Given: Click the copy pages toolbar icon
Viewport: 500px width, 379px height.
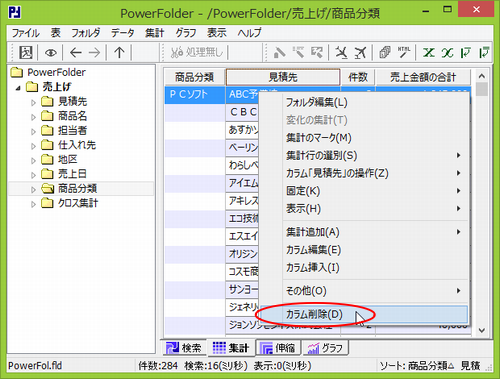Looking at the screenshot, I should pyautogui.click(x=385, y=52).
